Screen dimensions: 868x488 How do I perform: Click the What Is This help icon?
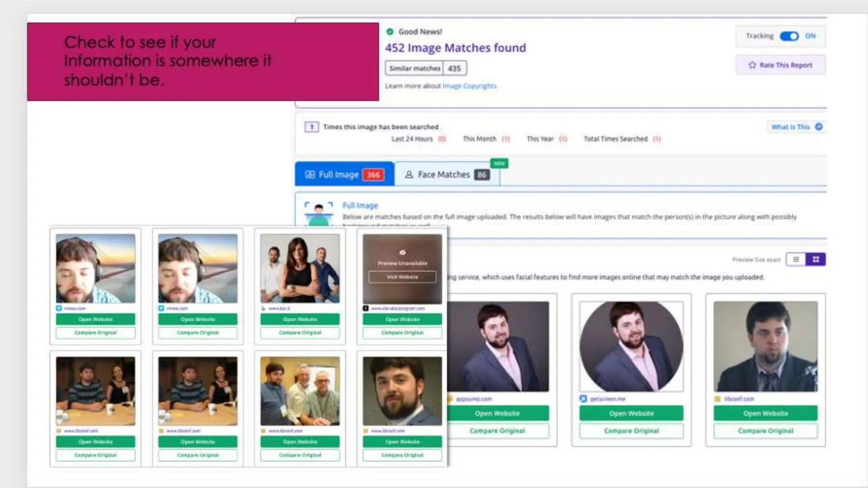[x=819, y=127]
